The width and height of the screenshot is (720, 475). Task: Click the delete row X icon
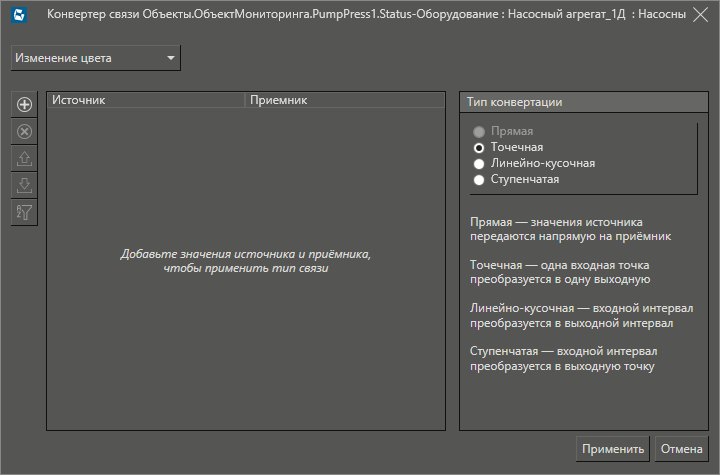pos(25,131)
